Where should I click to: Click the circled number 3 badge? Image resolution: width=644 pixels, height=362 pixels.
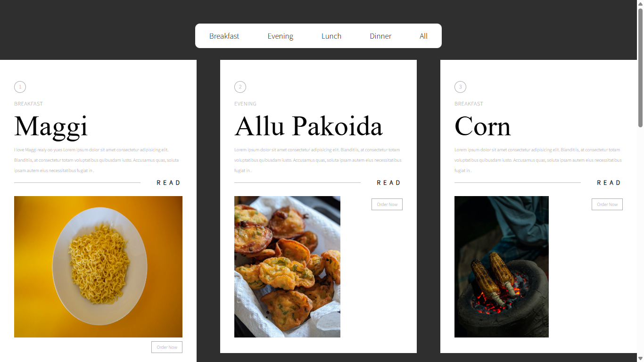(460, 87)
